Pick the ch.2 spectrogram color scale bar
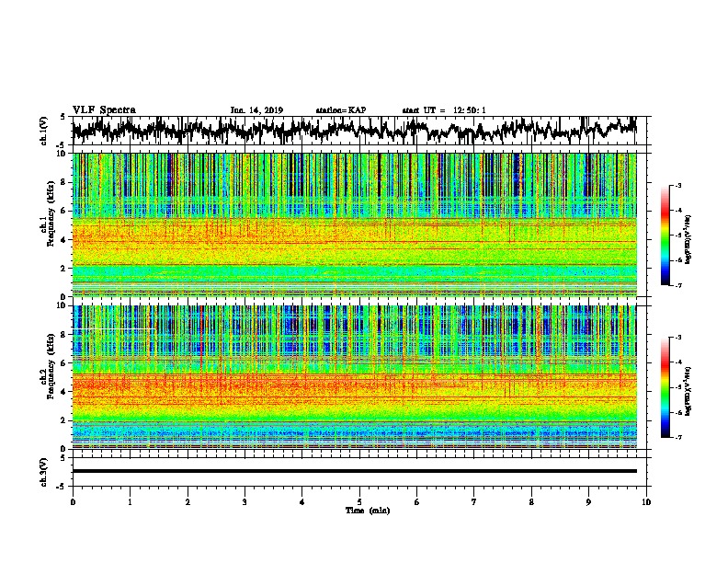The width and height of the screenshot is (728, 563). (665, 387)
